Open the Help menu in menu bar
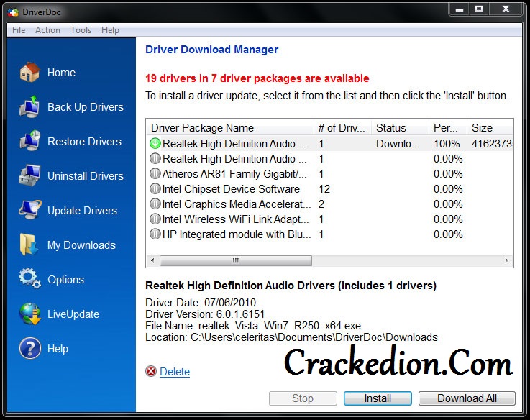Image resolution: width=530 pixels, height=420 pixels. pyautogui.click(x=110, y=30)
